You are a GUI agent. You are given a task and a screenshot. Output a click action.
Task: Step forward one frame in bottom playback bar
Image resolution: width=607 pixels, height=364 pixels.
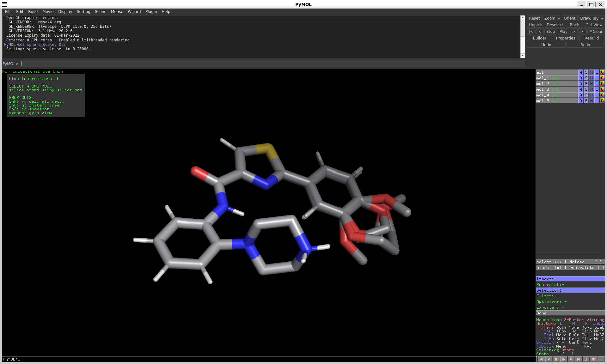[x=571, y=359]
